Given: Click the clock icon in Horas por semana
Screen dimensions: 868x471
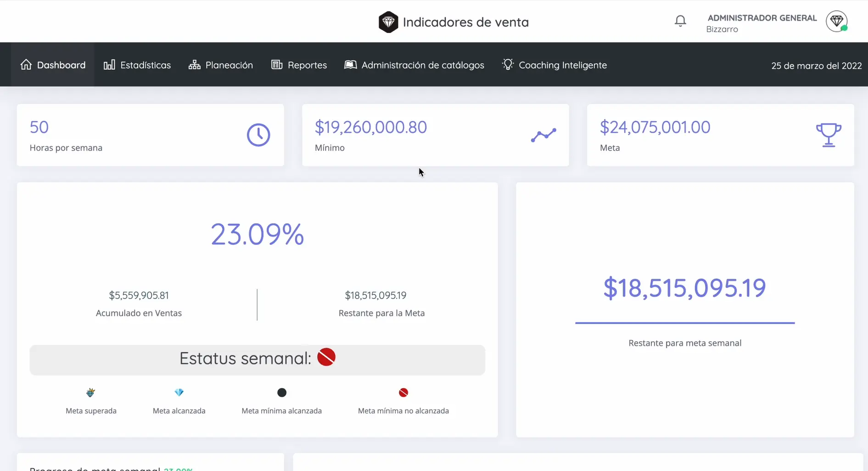Looking at the screenshot, I should (x=258, y=135).
